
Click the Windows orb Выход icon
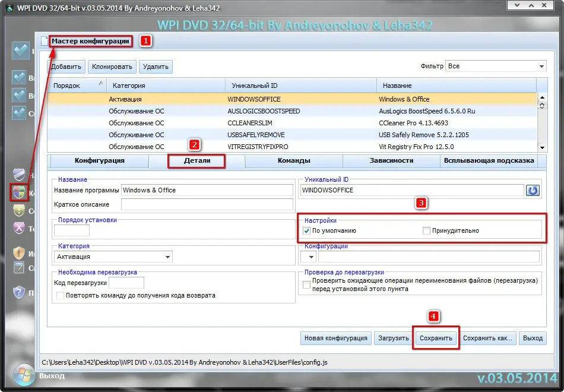coord(24,375)
